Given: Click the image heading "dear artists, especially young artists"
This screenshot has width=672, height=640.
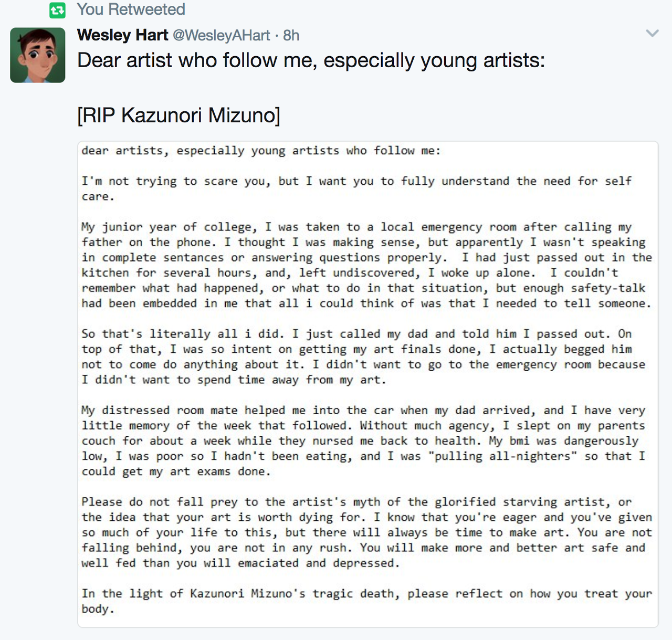Looking at the screenshot, I should pyautogui.click(x=261, y=151).
